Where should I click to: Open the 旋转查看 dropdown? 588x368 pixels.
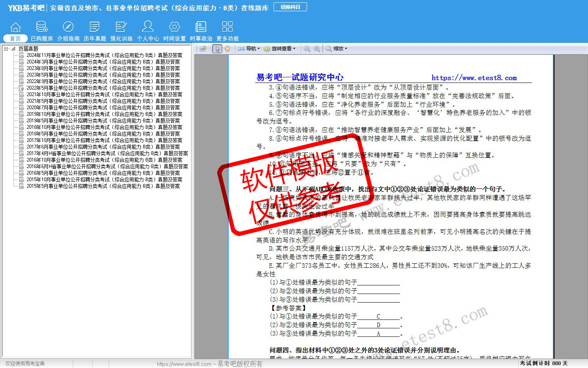click(280, 49)
